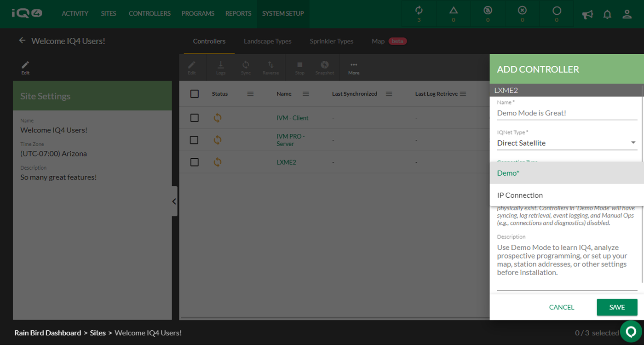Open the disabled circle status counter

[x=488, y=10]
